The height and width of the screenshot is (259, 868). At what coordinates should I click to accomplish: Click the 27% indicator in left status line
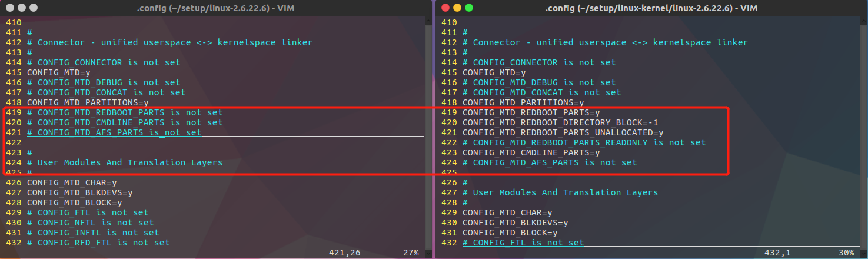(x=411, y=253)
